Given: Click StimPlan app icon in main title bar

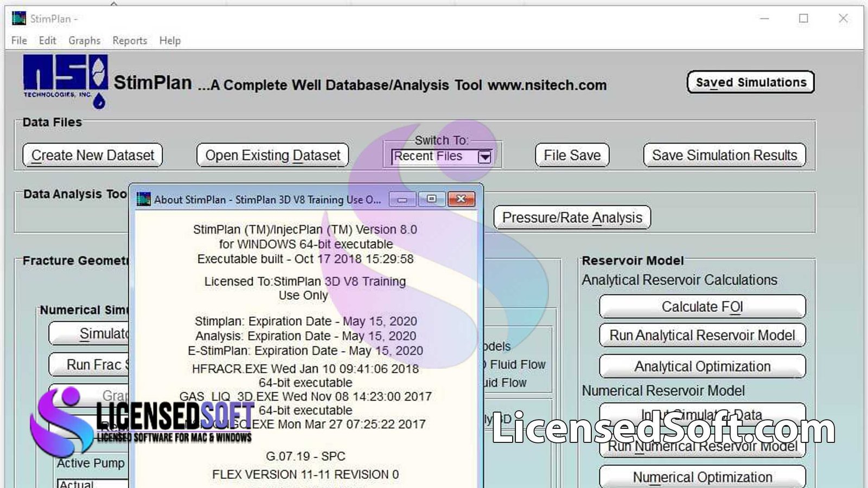Looking at the screenshot, I should [x=19, y=18].
